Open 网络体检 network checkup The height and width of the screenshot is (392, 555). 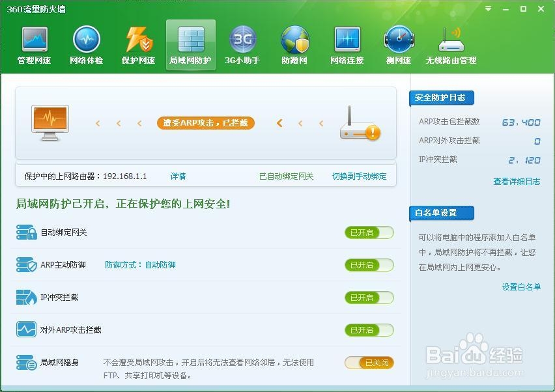click(87, 46)
